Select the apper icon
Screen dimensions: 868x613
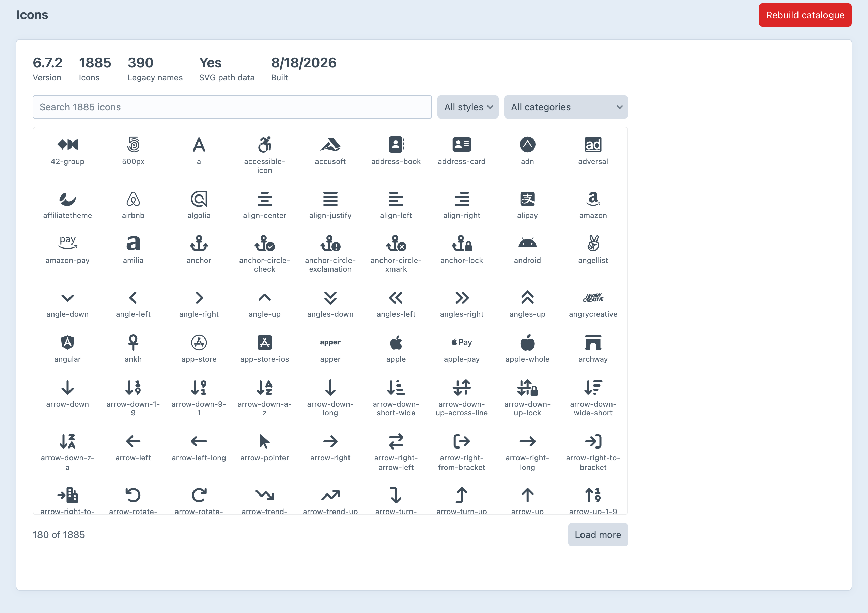(330, 342)
